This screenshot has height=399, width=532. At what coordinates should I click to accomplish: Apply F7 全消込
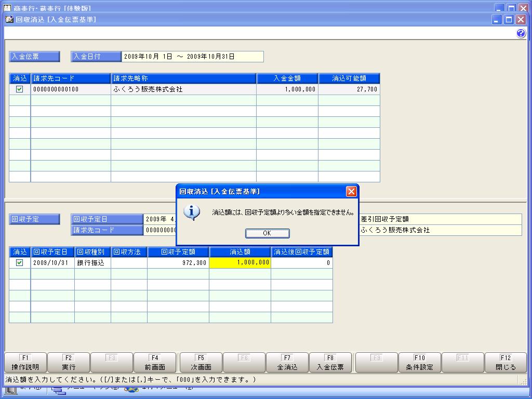pyautogui.click(x=287, y=362)
